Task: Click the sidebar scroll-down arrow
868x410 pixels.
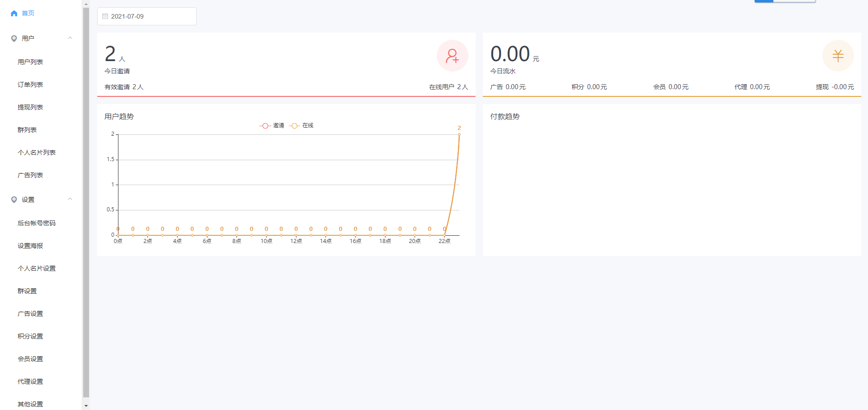Action: (86, 406)
